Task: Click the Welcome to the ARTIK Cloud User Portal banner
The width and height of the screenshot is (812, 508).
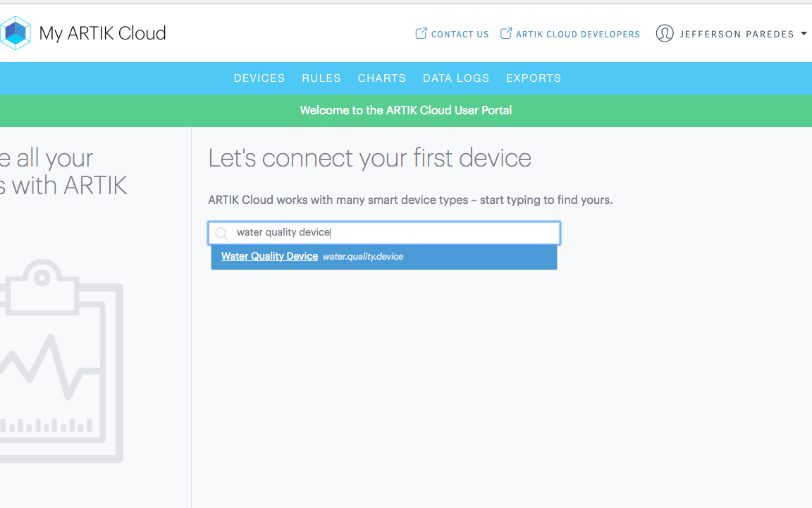Action: tap(406, 110)
